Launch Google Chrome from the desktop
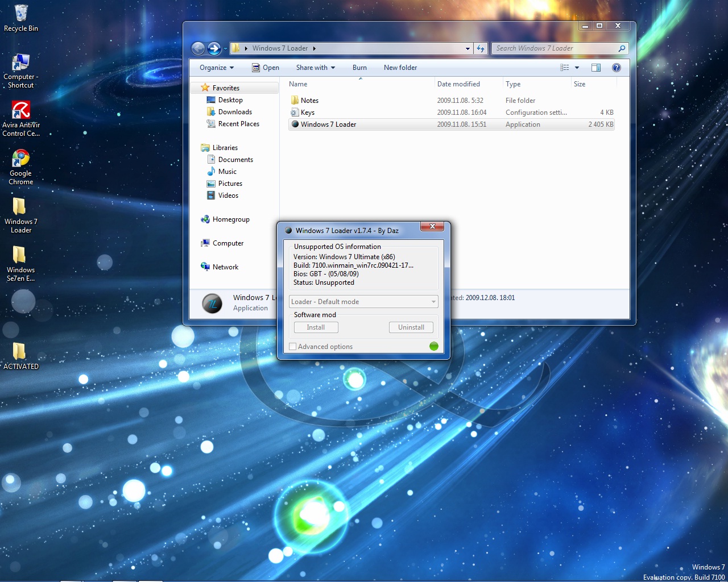Image resolution: width=728 pixels, height=582 pixels. click(x=20, y=167)
